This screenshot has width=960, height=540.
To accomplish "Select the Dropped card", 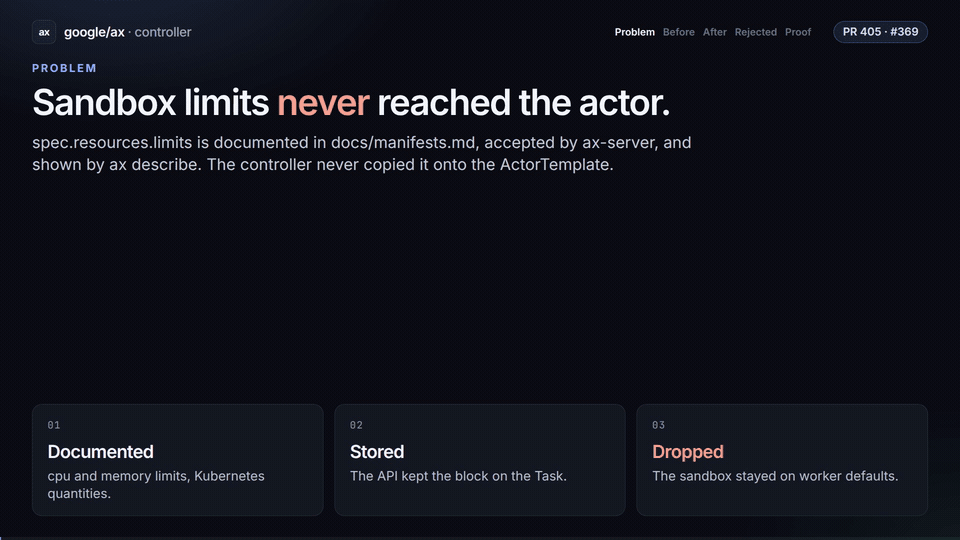I will 782,460.
